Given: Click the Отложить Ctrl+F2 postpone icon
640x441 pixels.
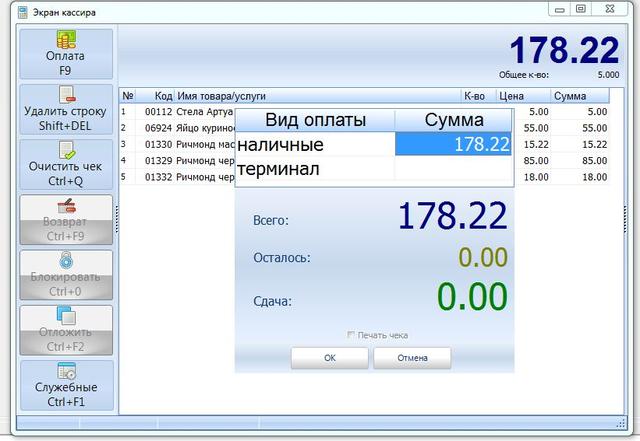Looking at the screenshot, I should [67, 316].
